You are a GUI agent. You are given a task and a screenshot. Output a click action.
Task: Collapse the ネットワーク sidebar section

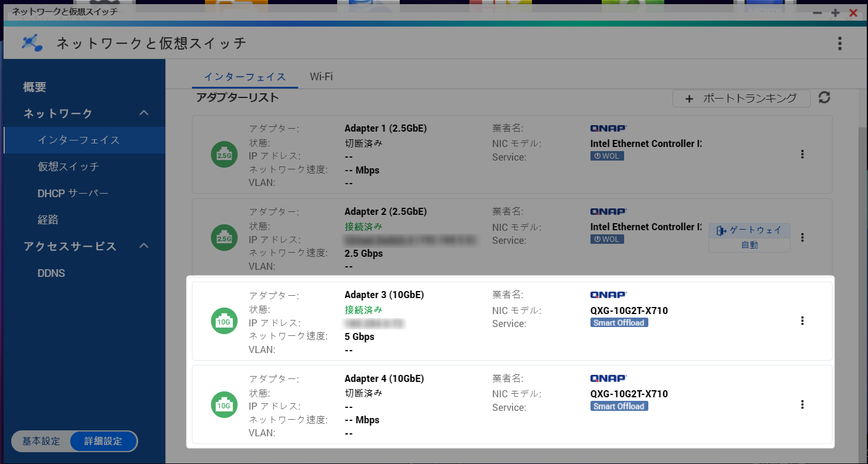click(x=143, y=113)
